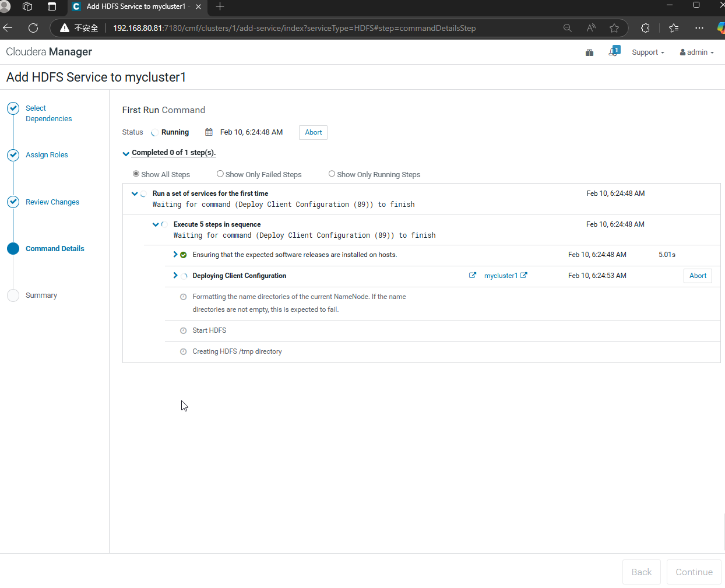Click Creating HDFS /tmp directory text
The width and height of the screenshot is (725, 588).
[x=237, y=351]
